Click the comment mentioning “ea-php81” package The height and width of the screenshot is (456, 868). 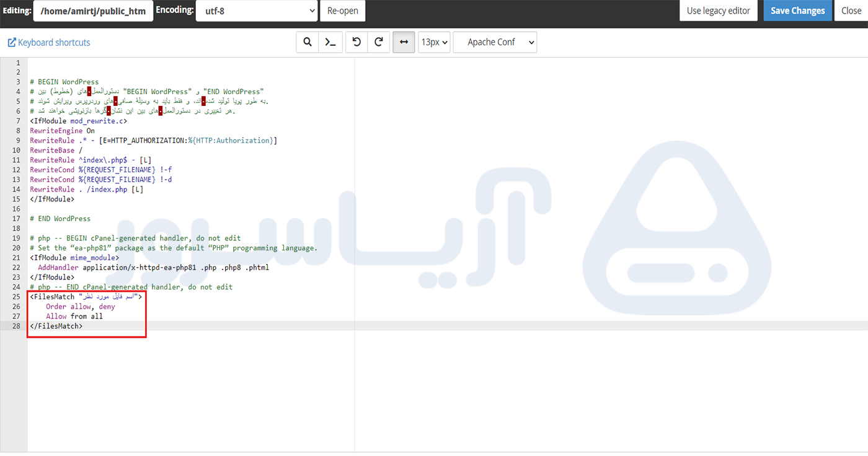[174, 248]
